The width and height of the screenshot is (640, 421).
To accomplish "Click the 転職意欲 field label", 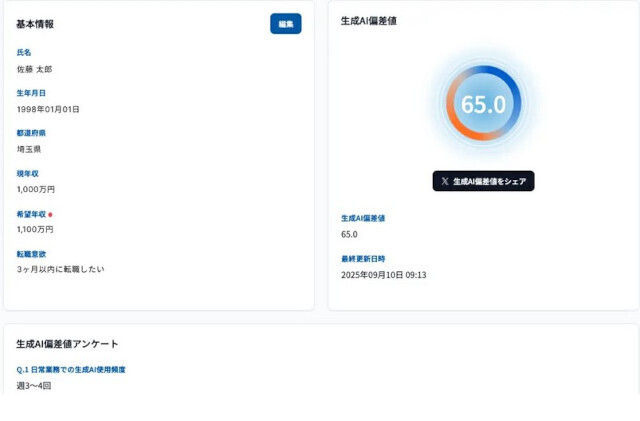I will click(31, 254).
